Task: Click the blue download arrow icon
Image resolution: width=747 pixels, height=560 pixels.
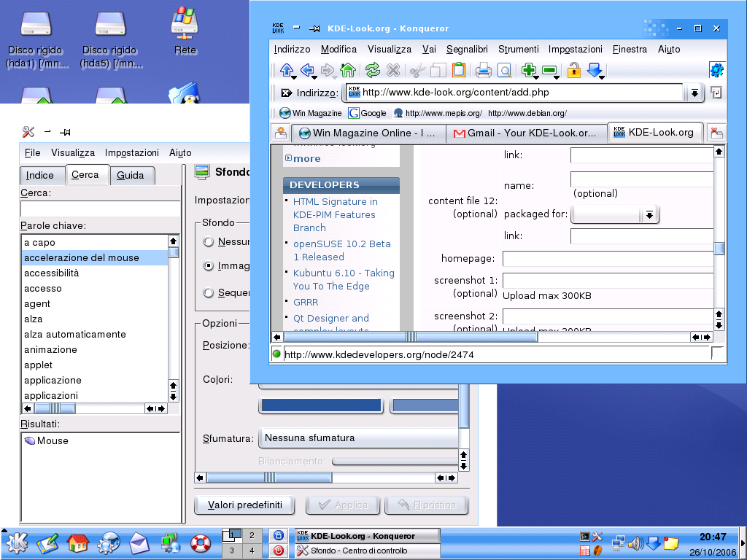Action: (594, 70)
